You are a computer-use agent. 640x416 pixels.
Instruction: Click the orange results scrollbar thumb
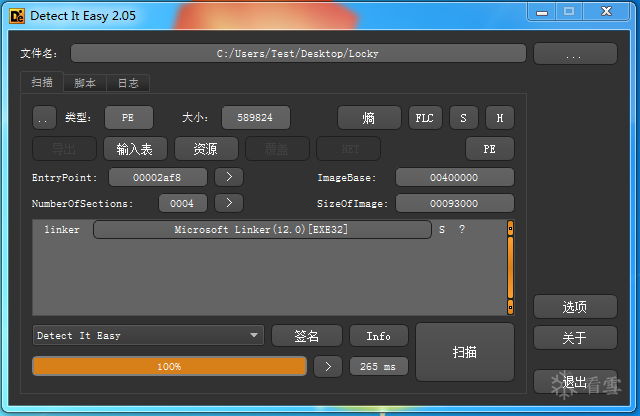[510, 268]
